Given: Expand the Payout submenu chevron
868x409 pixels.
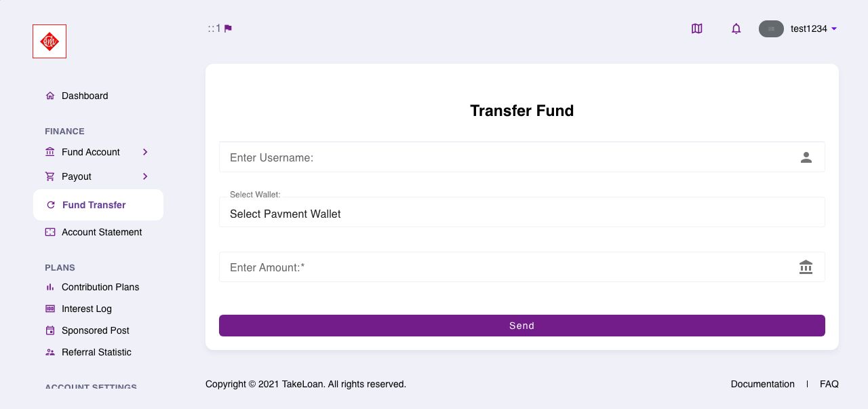Looking at the screenshot, I should pyautogui.click(x=145, y=176).
